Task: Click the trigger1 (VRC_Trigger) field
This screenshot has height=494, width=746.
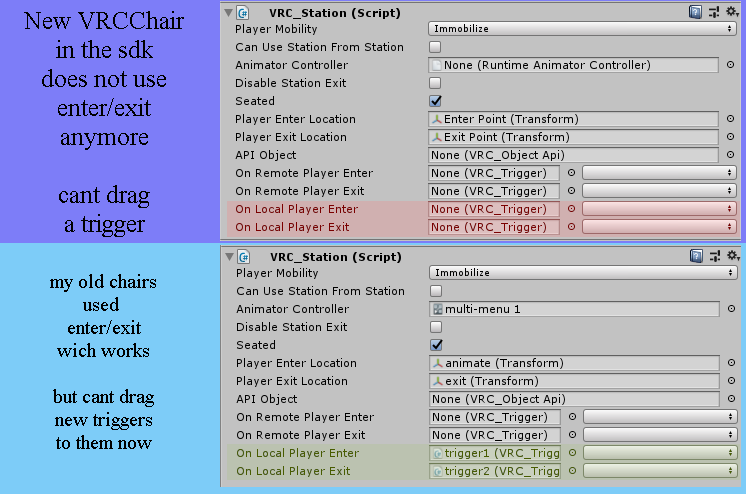Action: click(x=495, y=454)
